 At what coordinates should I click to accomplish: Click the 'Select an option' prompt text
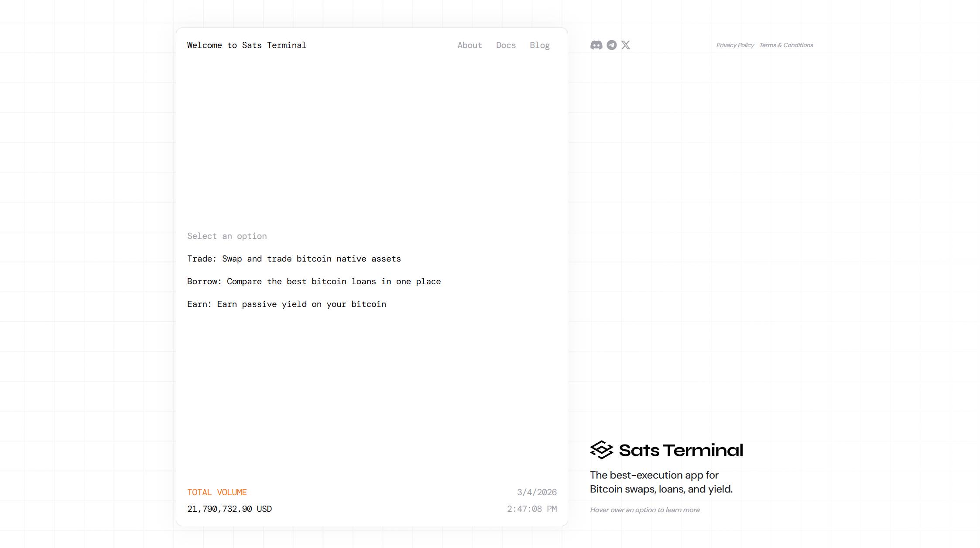(x=227, y=236)
